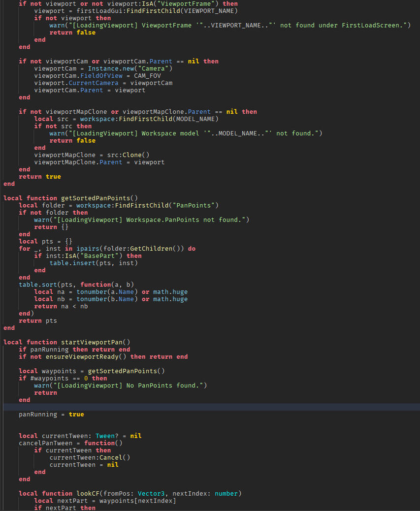Click the currentTween:Cancel() call

pyautogui.click(x=90, y=457)
